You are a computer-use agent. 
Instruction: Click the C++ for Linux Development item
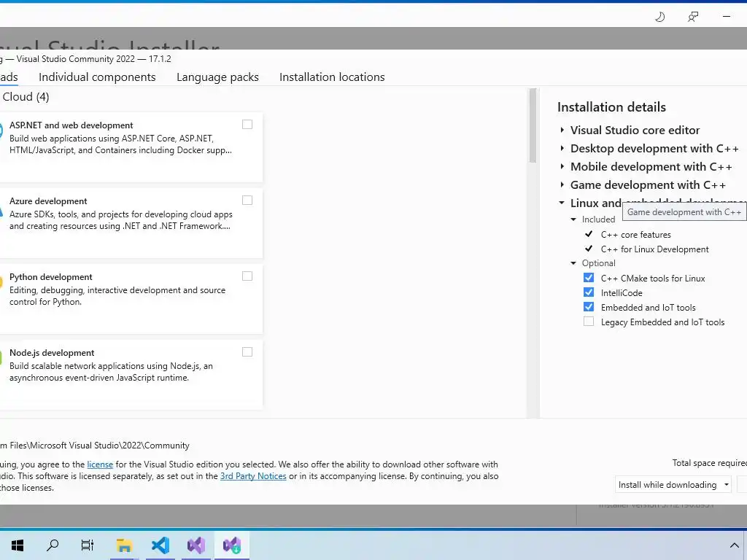click(x=655, y=249)
